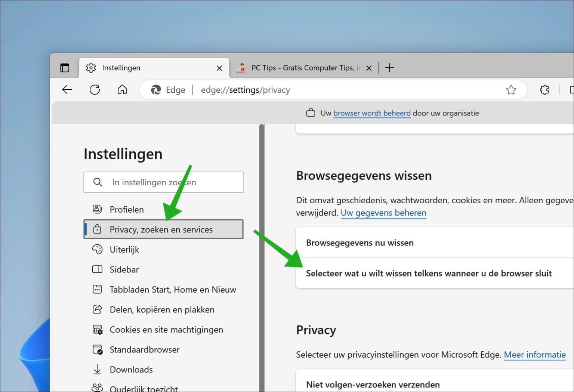Click the Delen, kopiëren en plakken share icon
This screenshot has width=574, height=392.
point(97,309)
